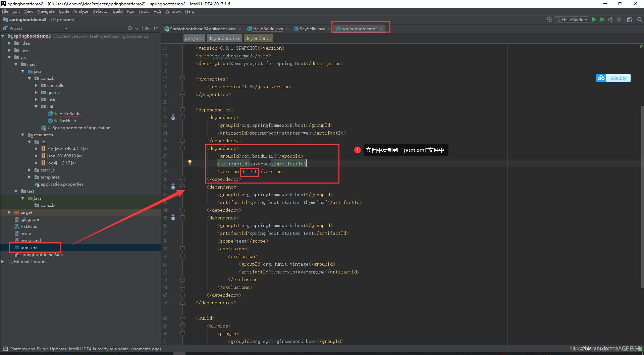Expand External Libraries node
Viewport: 644px width, 355px height.
click(3, 262)
